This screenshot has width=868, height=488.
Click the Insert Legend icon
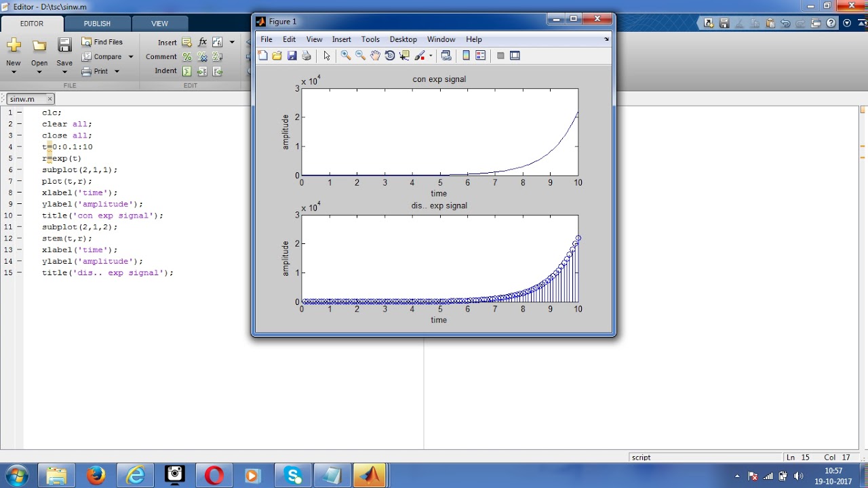(481, 56)
